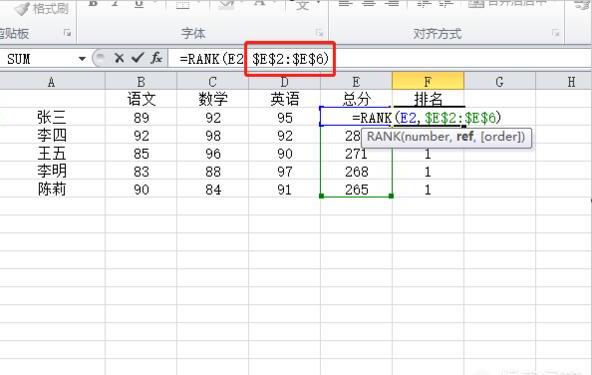Click 李明's 语文 score 83
The height and width of the screenshot is (375, 592).
141,171
